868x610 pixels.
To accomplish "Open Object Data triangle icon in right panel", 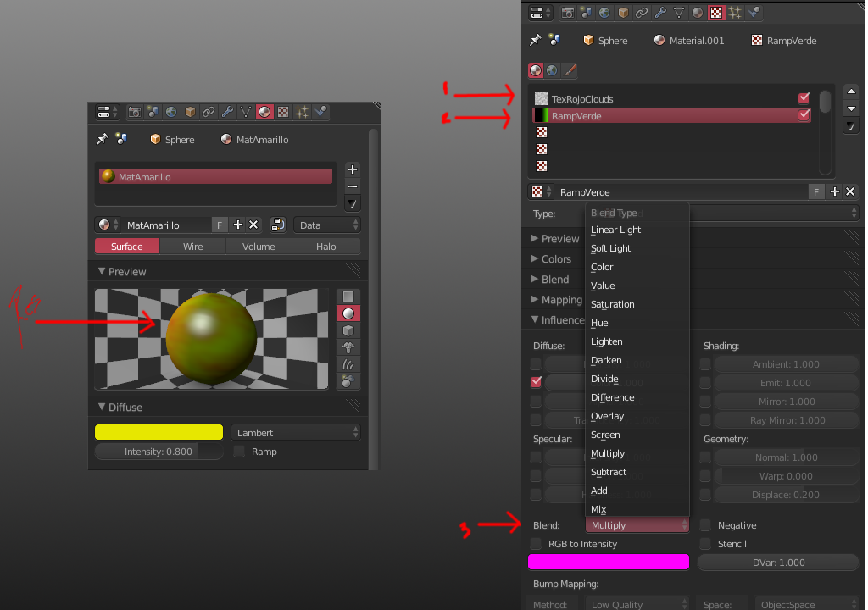I will point(679,13).
